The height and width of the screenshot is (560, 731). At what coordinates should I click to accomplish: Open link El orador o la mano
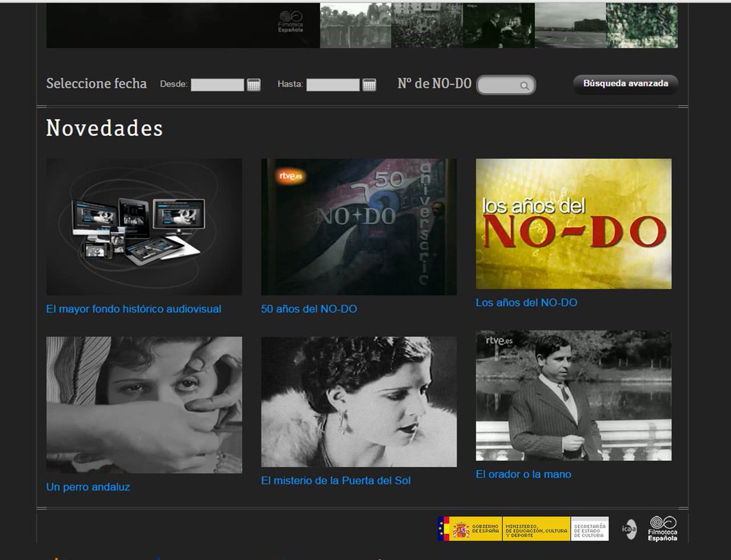(x=523, y=474)
